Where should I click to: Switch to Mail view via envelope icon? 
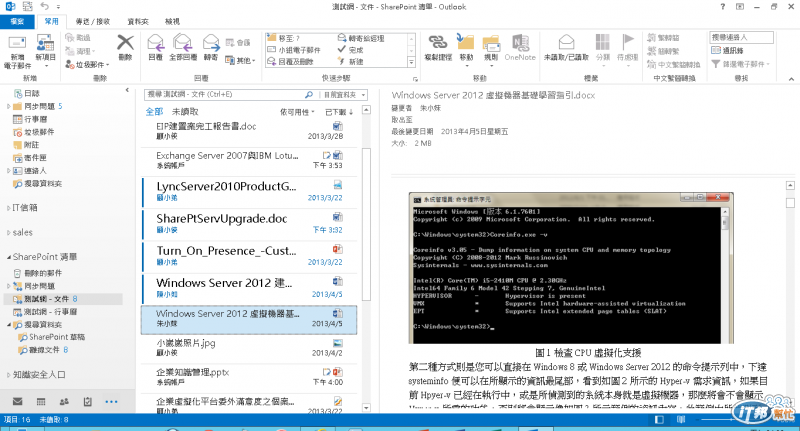(x=17, y=401)
